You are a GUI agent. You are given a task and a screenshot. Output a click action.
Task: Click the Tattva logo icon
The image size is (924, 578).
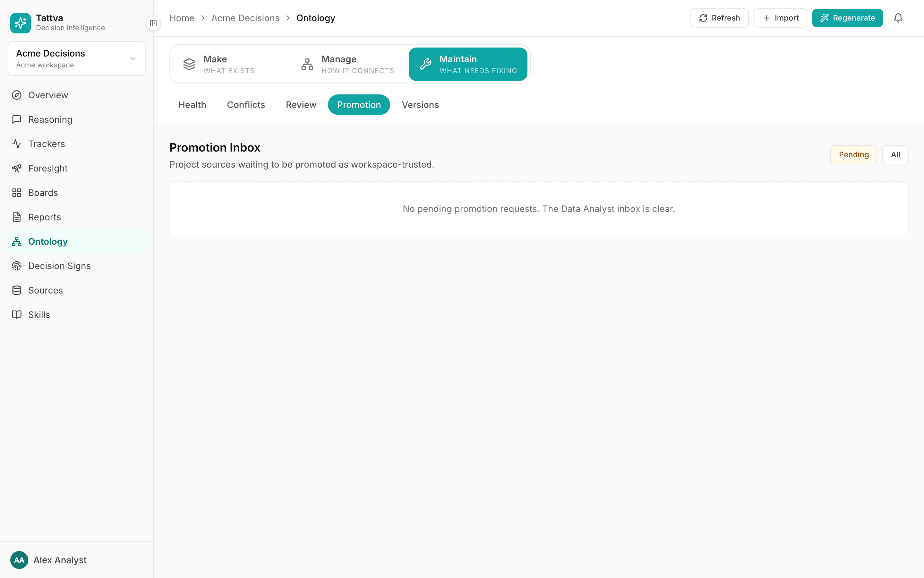[x=20, y=23]
